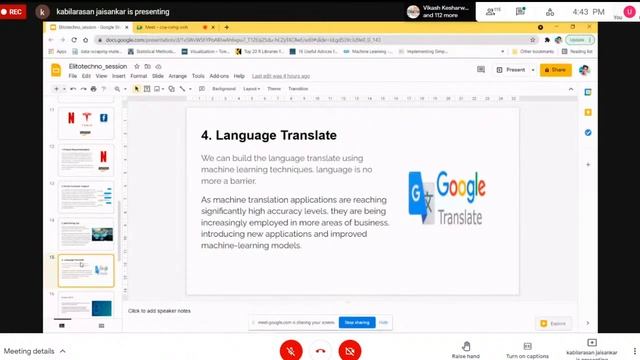This screenshot has width=640, height=360.
Task: Open Meet activities icon
Action: coord(550,12)
